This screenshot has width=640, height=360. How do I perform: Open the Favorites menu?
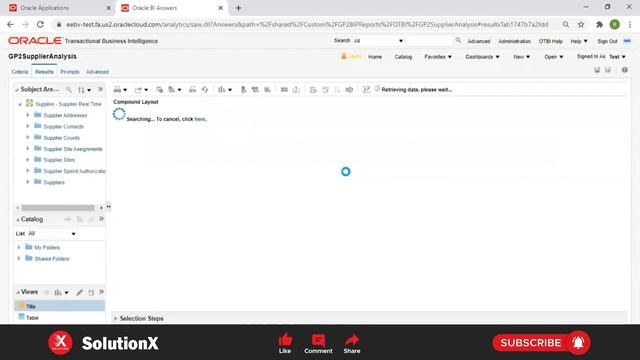(438, 57)
